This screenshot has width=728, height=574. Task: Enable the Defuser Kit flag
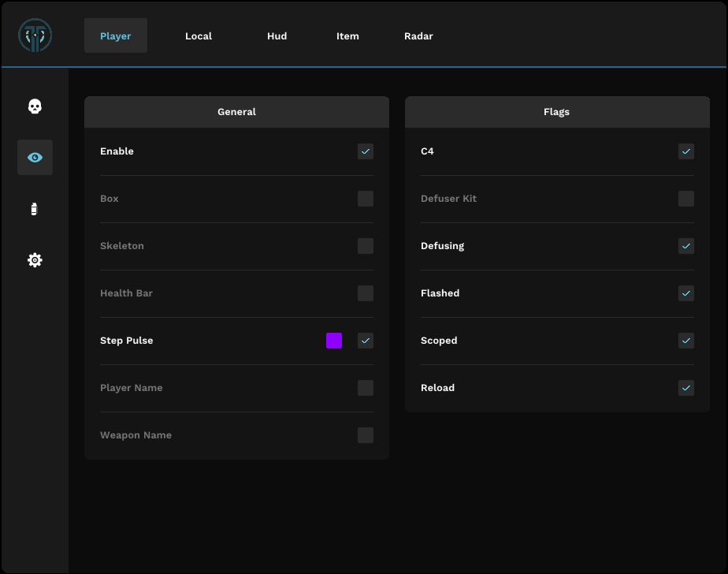click(685, 199)
